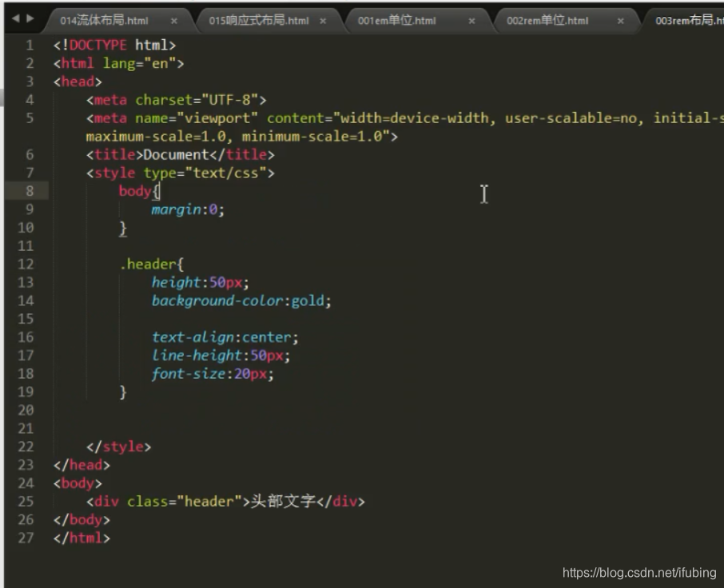The height and width of the screenshot is (588, 724).
Task: Place cursor on DOCTYPE keyword
Action: point(97,46)
